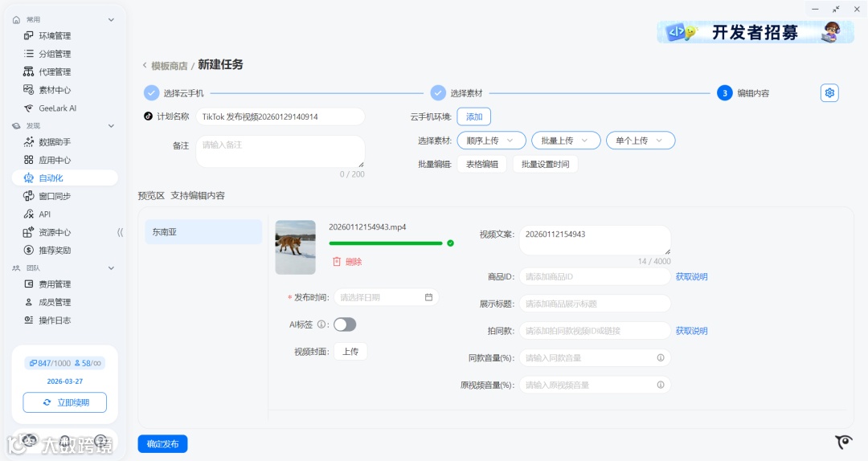This screenshot has height=461, width=868.
Task: Select the 东南亚 group item
Action: (x=203, y=232)
